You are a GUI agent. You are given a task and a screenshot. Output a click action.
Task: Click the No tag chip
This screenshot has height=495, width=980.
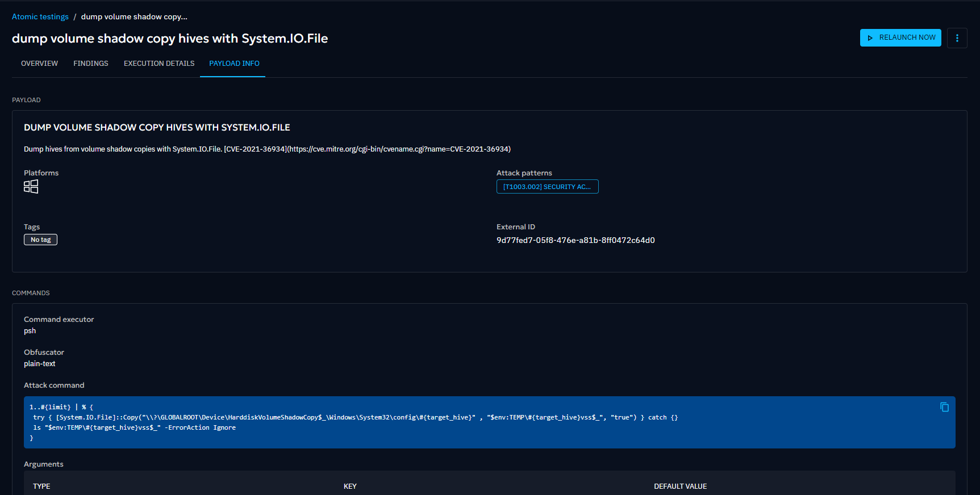(40, 240)
